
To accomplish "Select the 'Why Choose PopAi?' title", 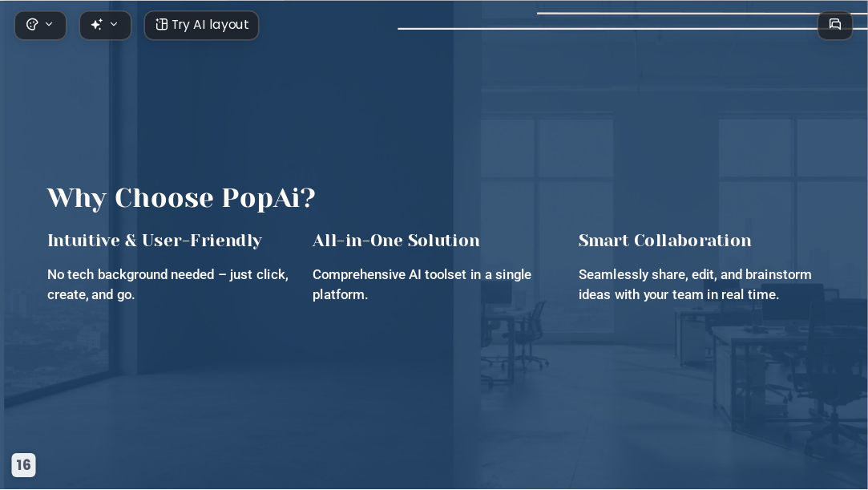I will pos(181,198).
